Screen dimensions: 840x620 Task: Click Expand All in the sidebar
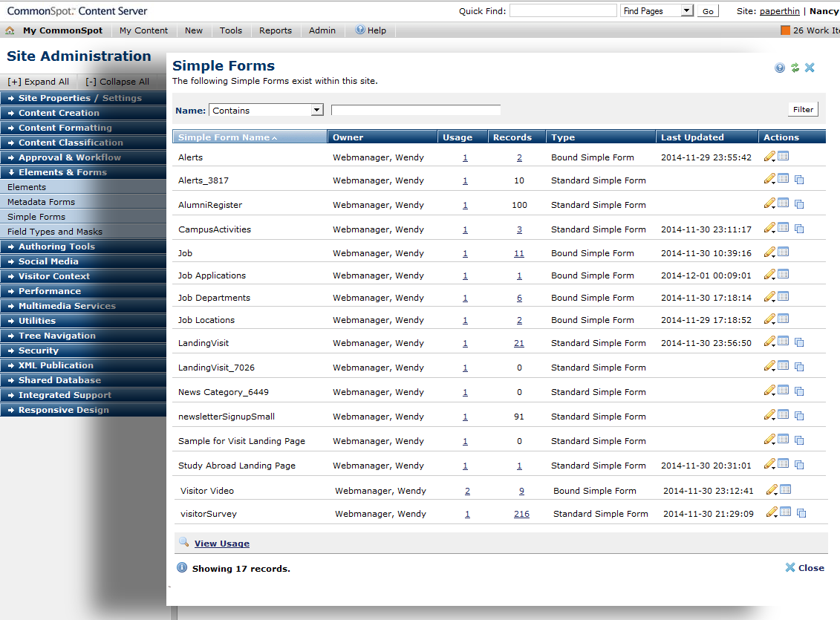point(38,82)
